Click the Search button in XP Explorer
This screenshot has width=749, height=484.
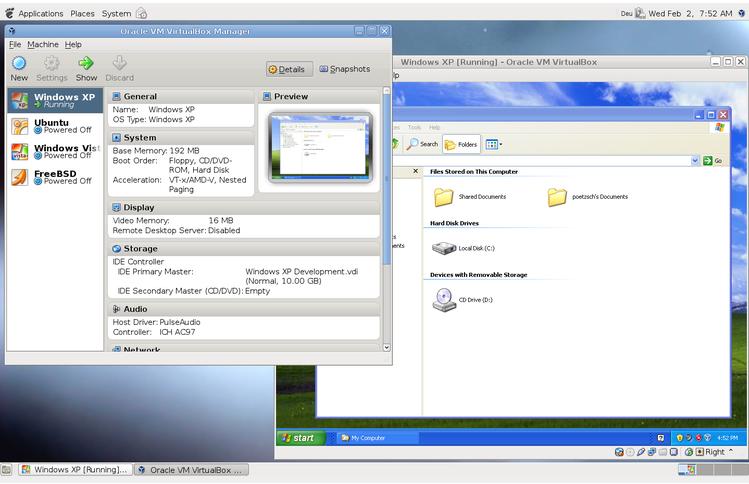pyautogui.click(x=422, y=144)
